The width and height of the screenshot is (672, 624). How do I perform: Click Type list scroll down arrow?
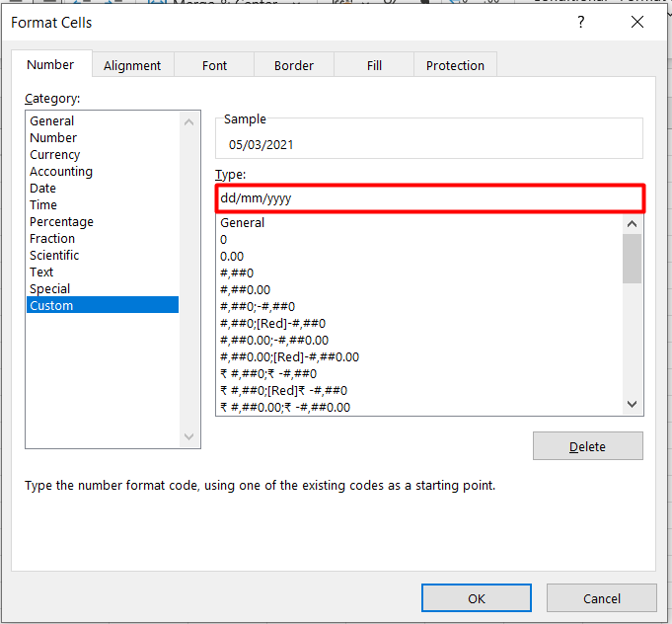pyautogui.click(x=632, y=404)
